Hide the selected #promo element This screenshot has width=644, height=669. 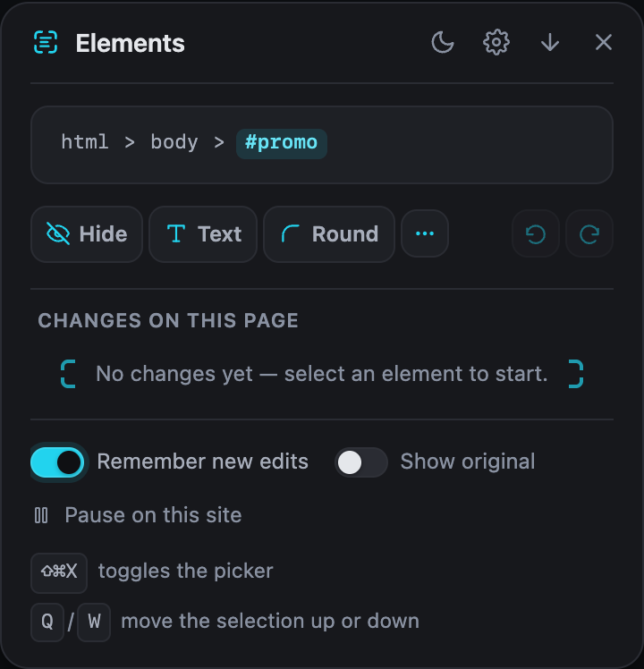click(x=87, y=233)
